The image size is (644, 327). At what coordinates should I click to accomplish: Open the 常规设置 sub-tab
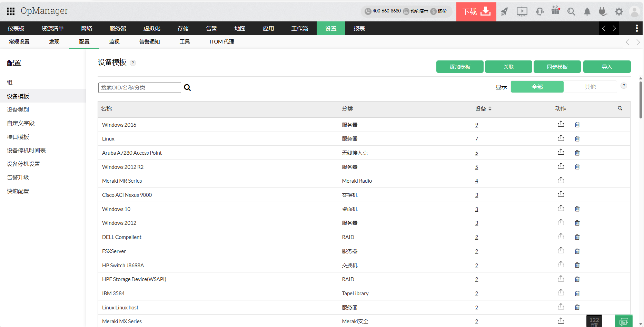(x=19, y=42)
